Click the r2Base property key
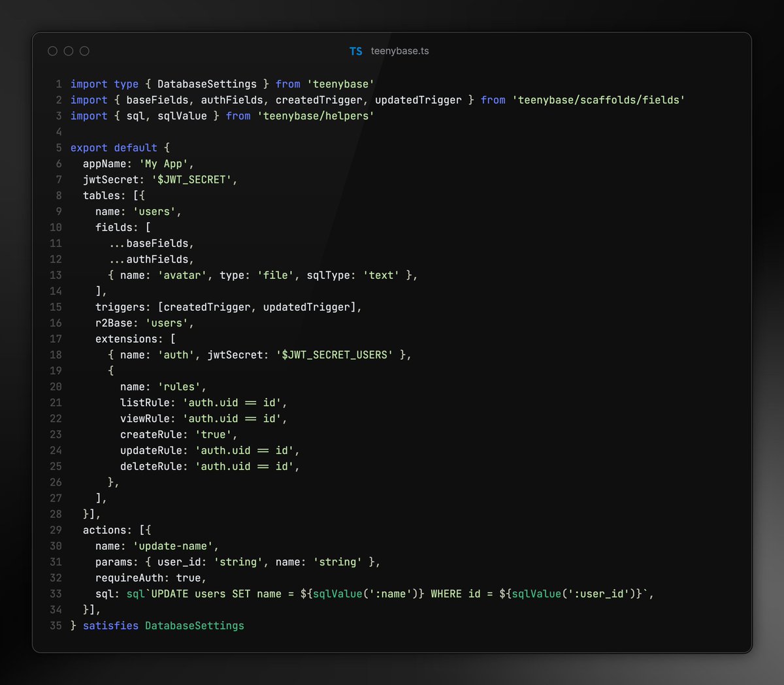The image size is (784, 685). tap(114, 323)
